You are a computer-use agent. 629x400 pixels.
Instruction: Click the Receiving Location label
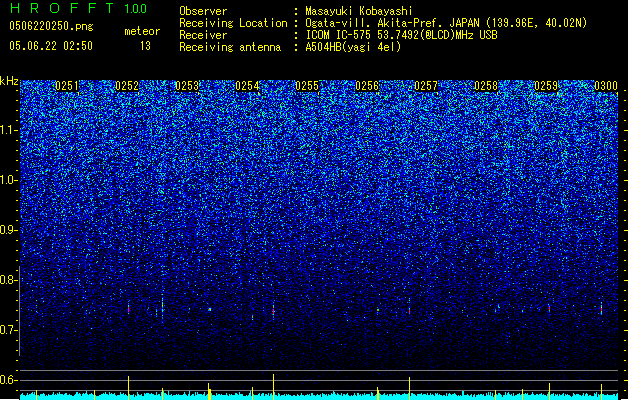click(x=233, y=23)
